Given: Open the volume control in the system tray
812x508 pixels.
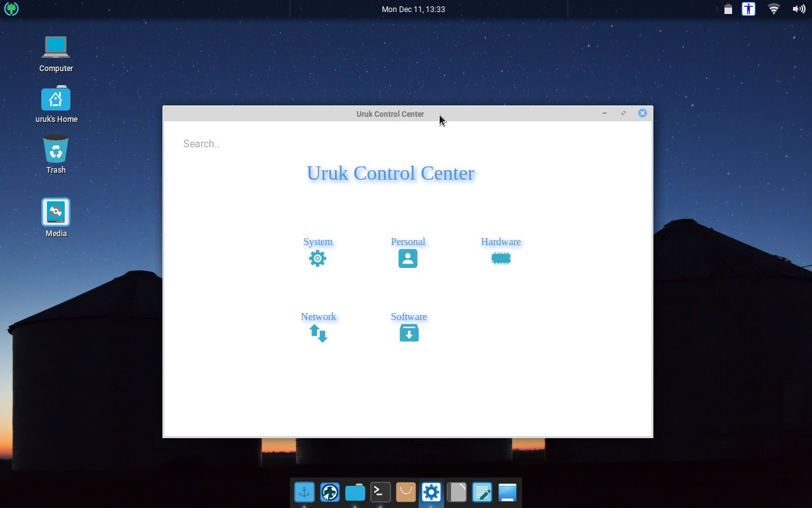Looking at the screenshot, I should [x=798, y=9].
